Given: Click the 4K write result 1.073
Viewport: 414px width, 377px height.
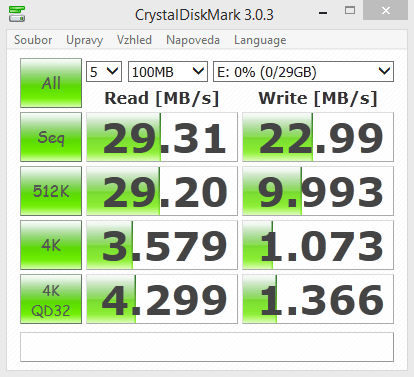Looking at the screenshot, I should tap(318, 245).
